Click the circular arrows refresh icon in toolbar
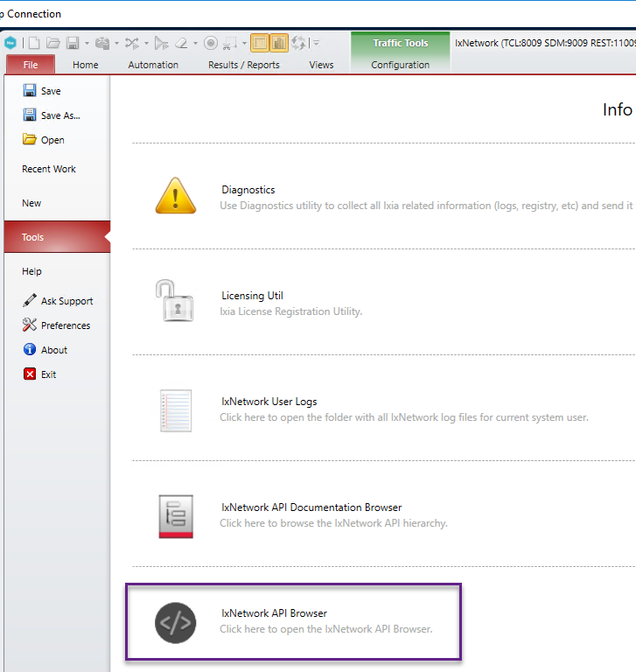This screenshot has height=672, width=636. pyautogui.click(x=298, y=43)
